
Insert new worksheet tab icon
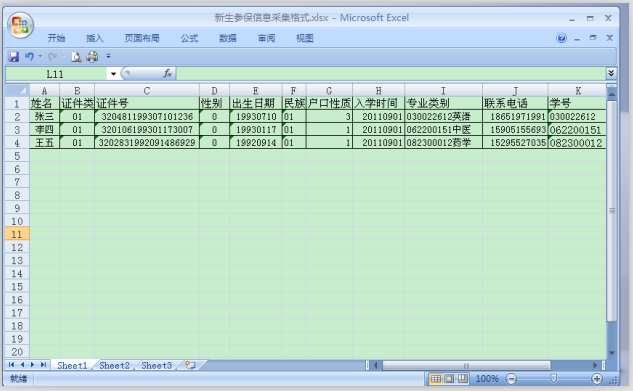190,365
